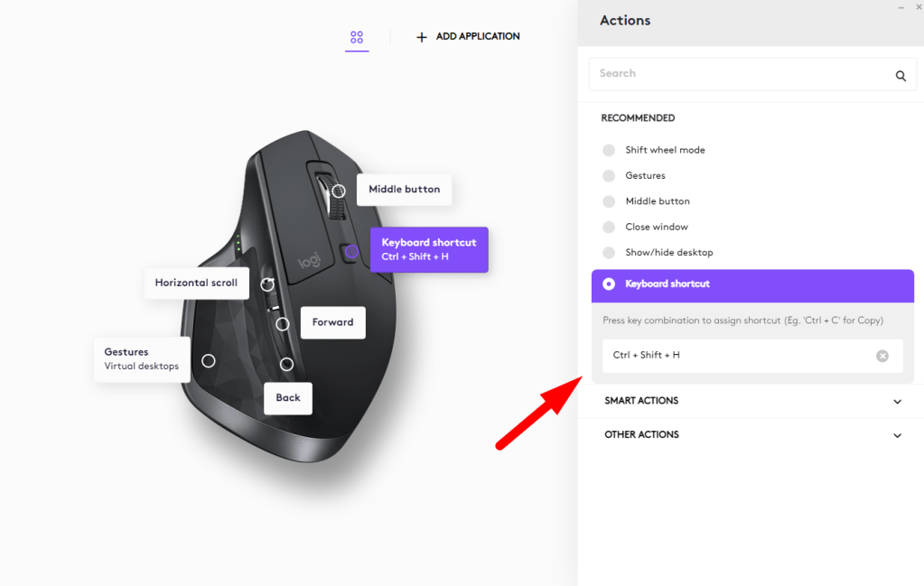Image resolution: width=924 pixels, height=586 pixels.
Task: Expand the Other Actions section
Action: point(751,434)
